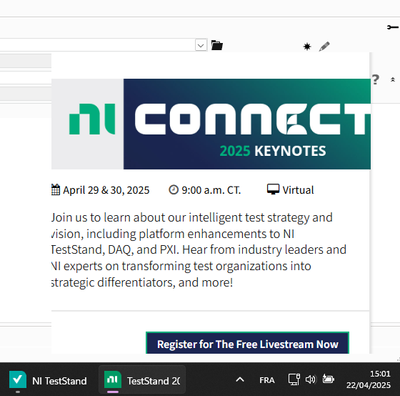Switch to the TestStand 20 taskbar window
The width and height of the screenshot is (400, 396).
(142, 380)
